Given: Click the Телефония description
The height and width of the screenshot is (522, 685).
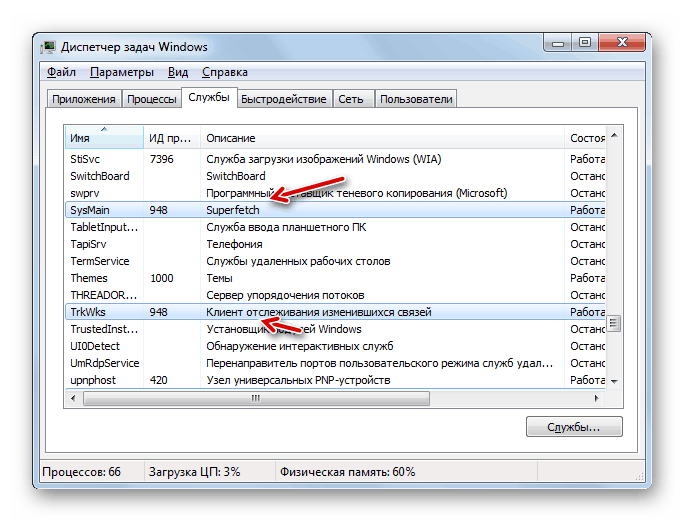Looking at the screenshot, I should (x=234, y=244).
